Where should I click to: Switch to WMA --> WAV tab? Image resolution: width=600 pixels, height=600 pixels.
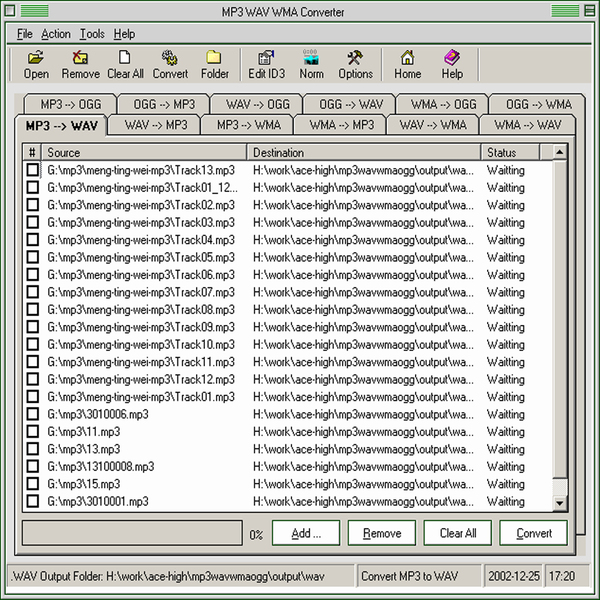tap(527, 125)
